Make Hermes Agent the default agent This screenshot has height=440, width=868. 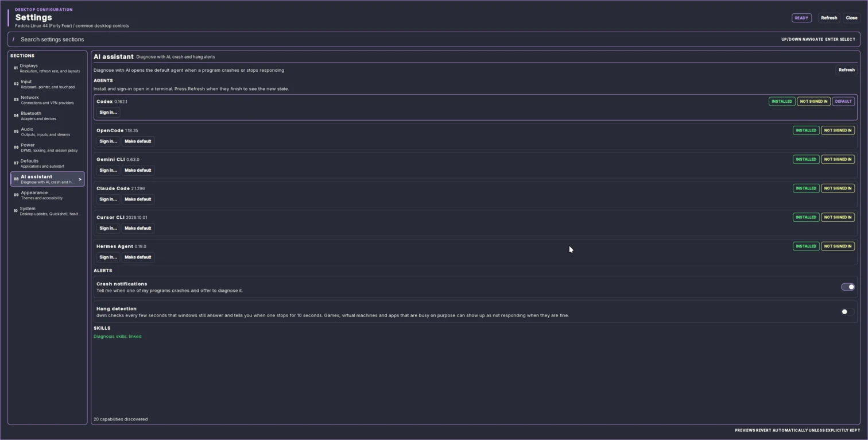tap(138, 257)
